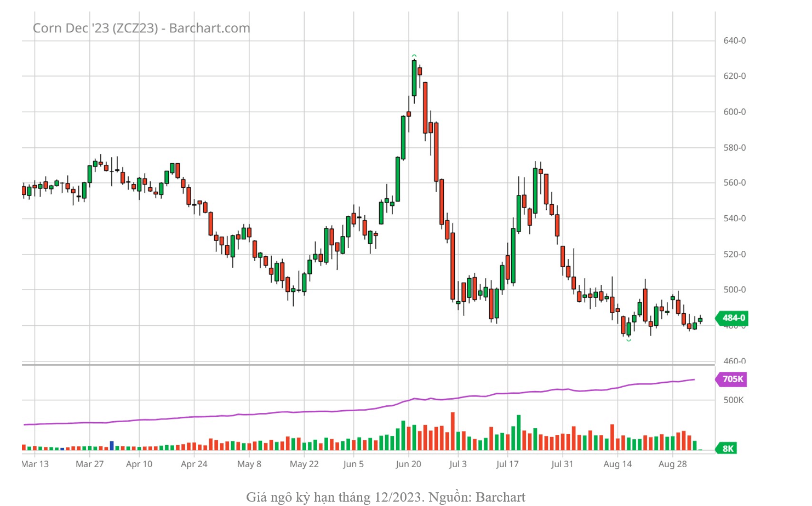The width and height of the screenshot is (812, 506).
Task: Click the Jun 5 date label
Action: [x=353, y=464]
